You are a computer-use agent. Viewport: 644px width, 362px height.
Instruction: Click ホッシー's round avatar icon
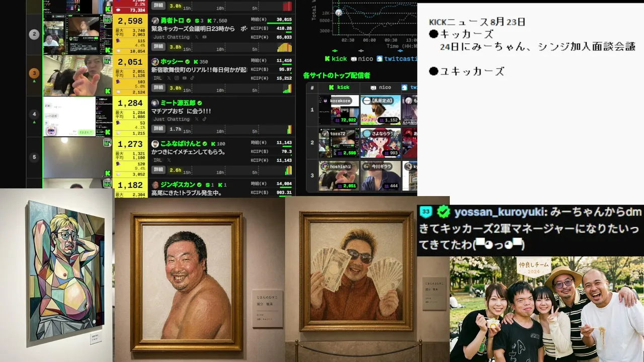(x=155, y=61)
